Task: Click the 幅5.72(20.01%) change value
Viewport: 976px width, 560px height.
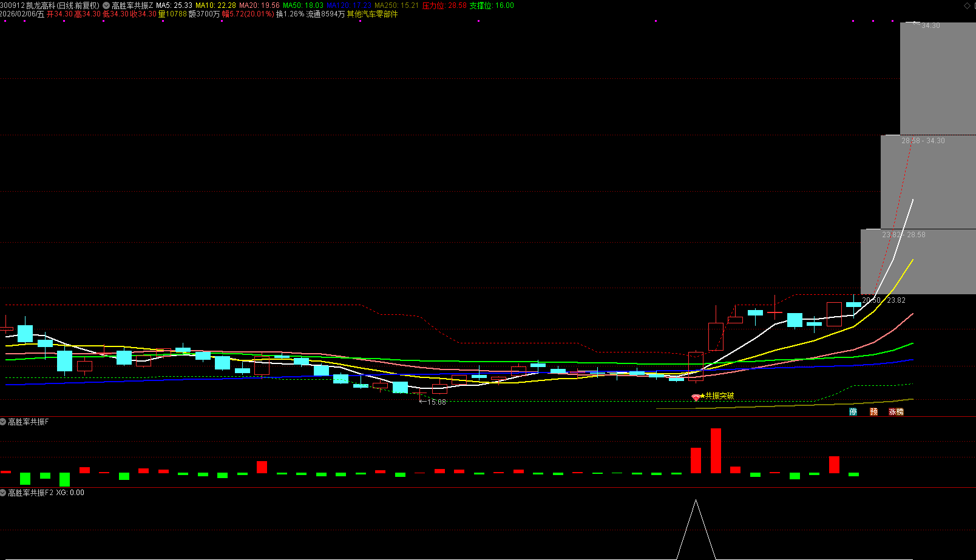Action: (x=248, y=14)
